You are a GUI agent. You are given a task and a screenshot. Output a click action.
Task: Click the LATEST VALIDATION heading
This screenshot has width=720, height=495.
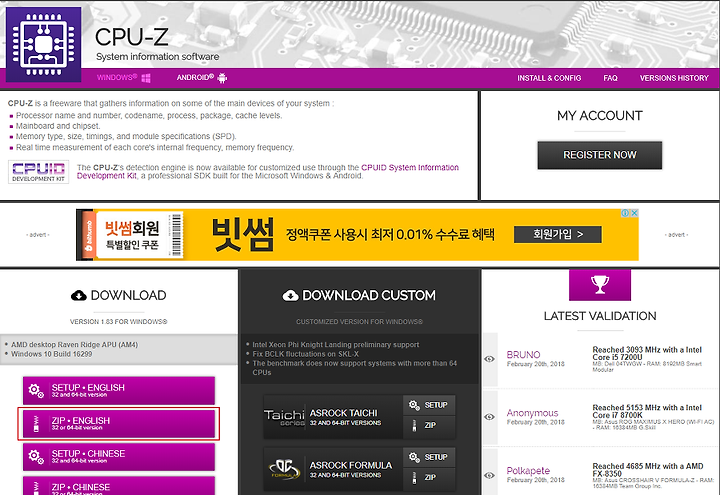click(600, 316)
